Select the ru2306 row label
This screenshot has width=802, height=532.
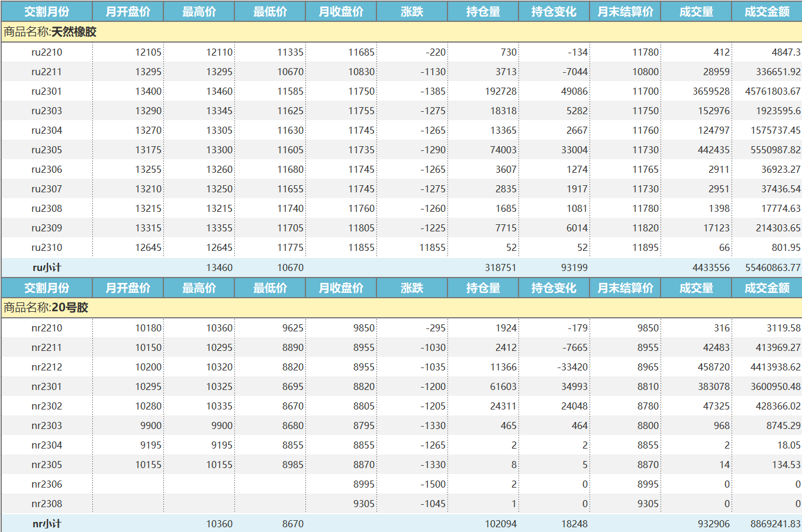[47, 169]
